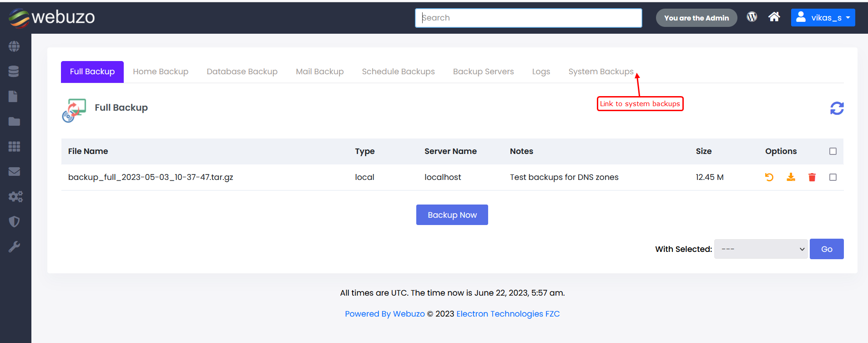Open the Schedule Backups tab
The image size is (868, 343).
pos(398,72)
